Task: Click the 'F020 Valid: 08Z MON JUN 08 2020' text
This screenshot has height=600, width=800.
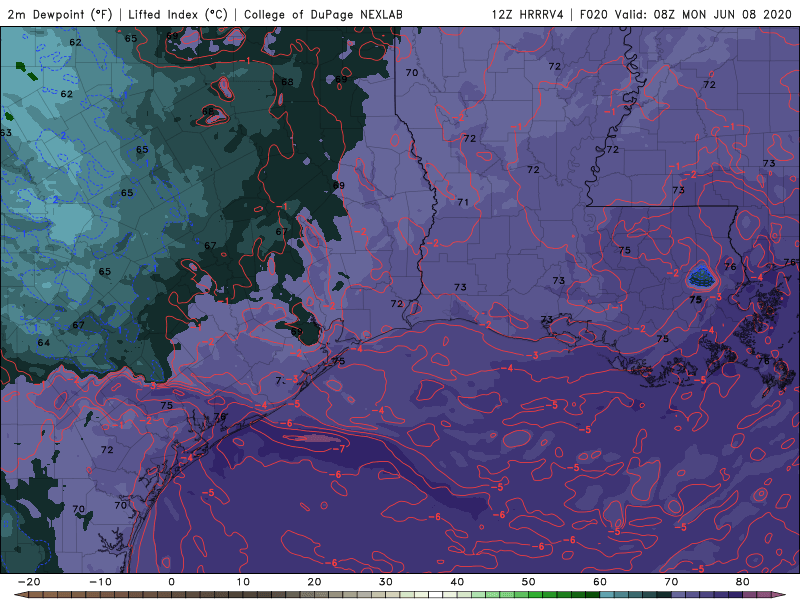Action: [686, 14]
